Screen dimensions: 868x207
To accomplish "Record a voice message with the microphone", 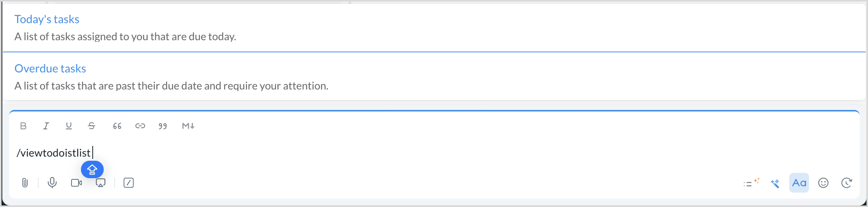I will (52, 183).
